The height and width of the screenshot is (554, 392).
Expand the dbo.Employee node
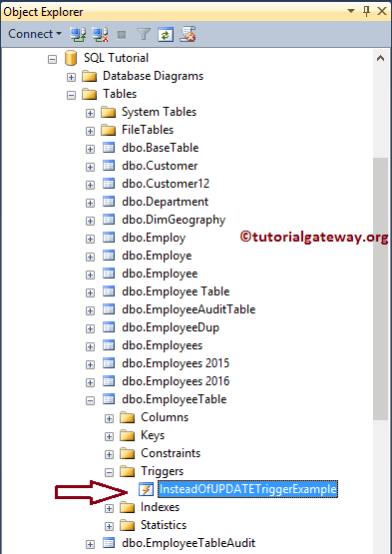pyautogui.click(x=91, y=275)
